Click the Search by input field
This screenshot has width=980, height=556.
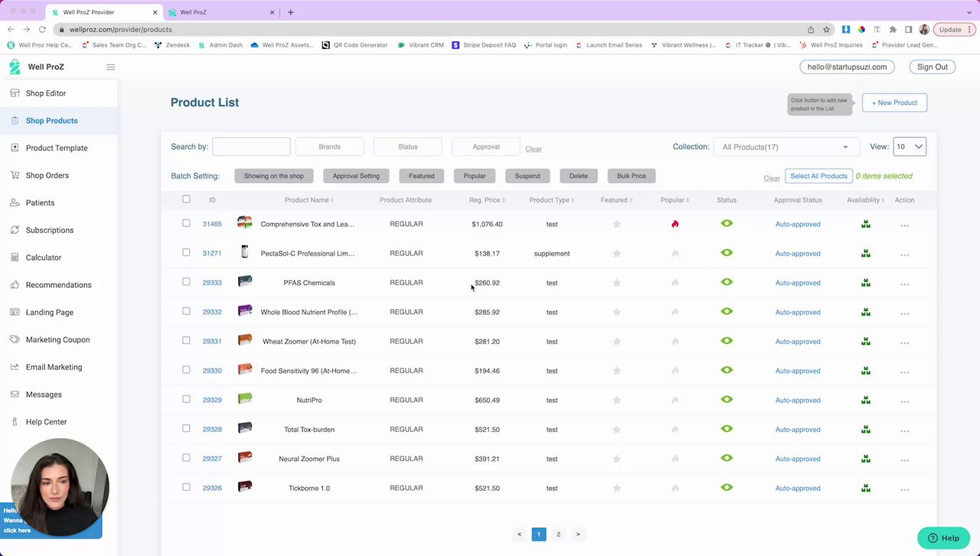(x=251, y=146)
